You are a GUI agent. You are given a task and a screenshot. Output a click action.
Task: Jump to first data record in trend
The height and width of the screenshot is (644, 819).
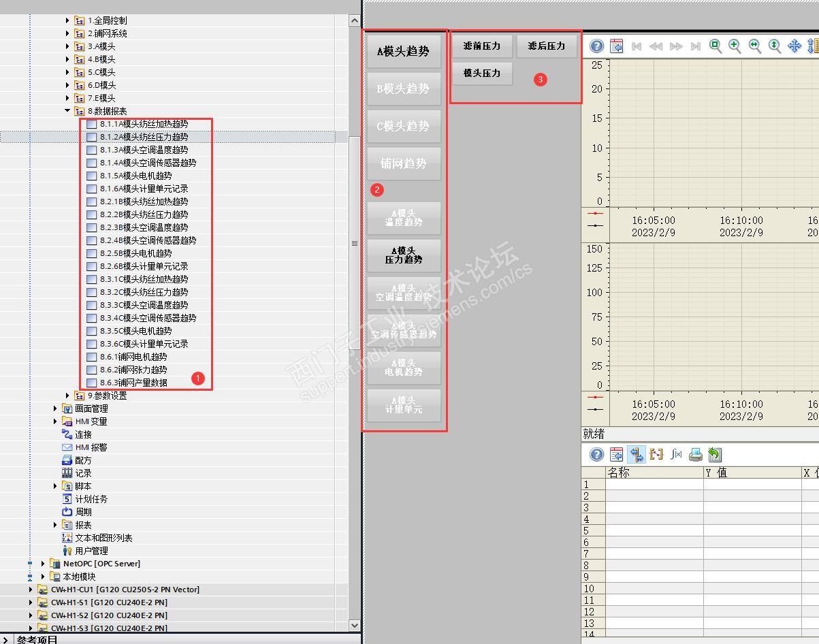637,46
